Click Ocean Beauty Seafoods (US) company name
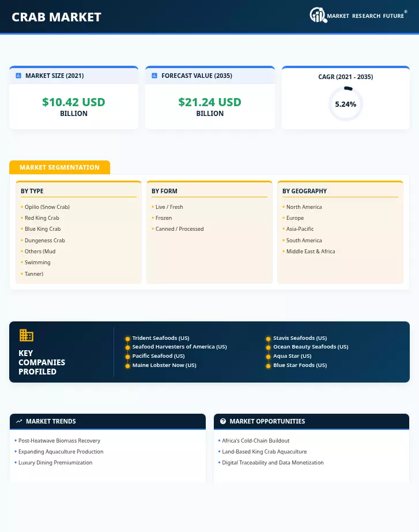The width and height of the screenshot is (419, 532). pos(311,347)
